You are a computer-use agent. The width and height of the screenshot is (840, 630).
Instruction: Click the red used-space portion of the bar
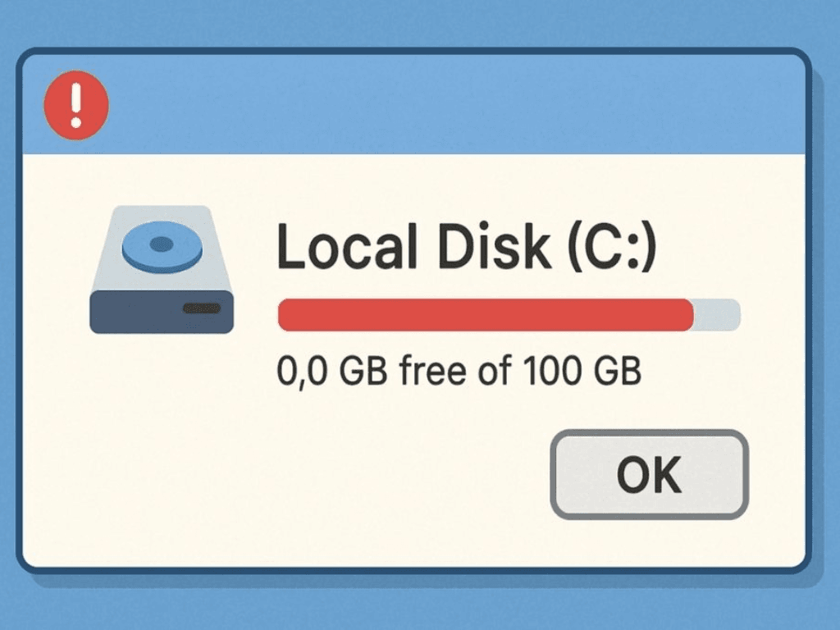point(486,315)
